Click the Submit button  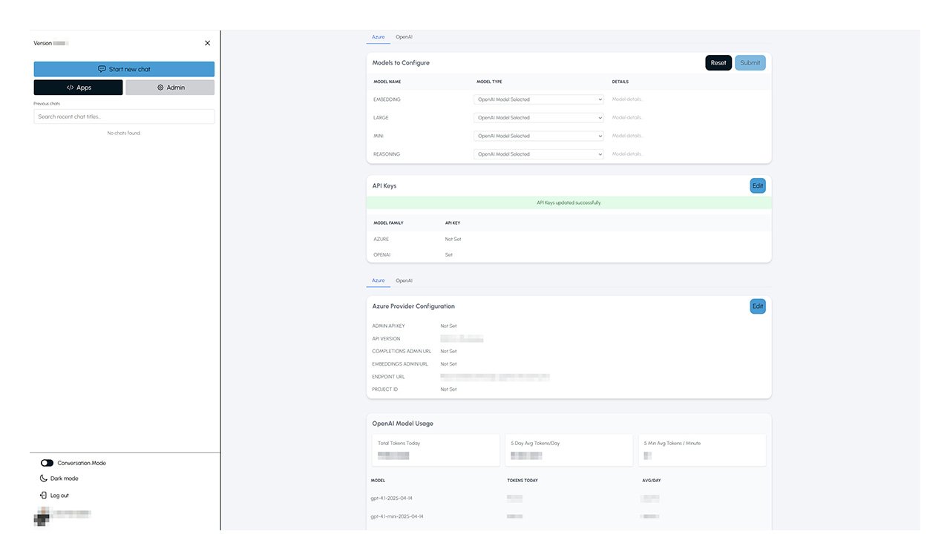point(750,63)
